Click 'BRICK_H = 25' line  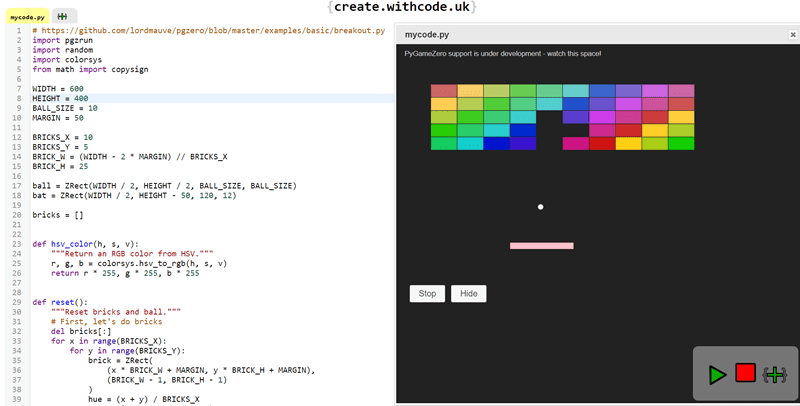tap(60, 166)
